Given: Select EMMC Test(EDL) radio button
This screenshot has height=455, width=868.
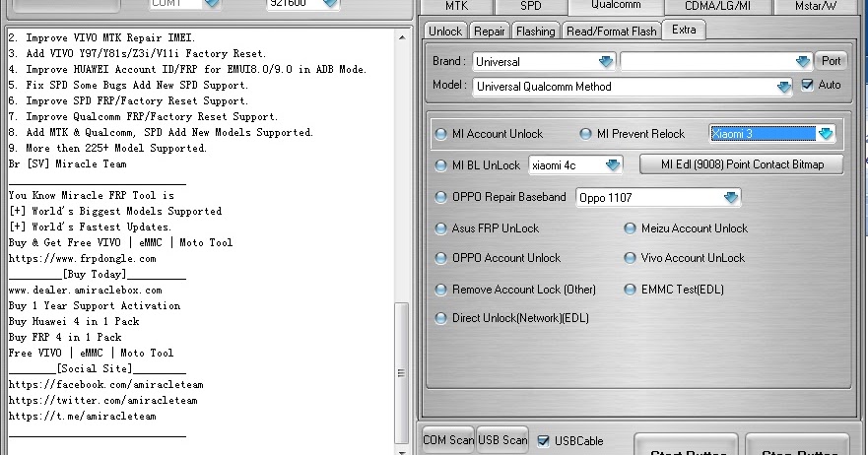Looking at the screenshot, I should 630,290.
